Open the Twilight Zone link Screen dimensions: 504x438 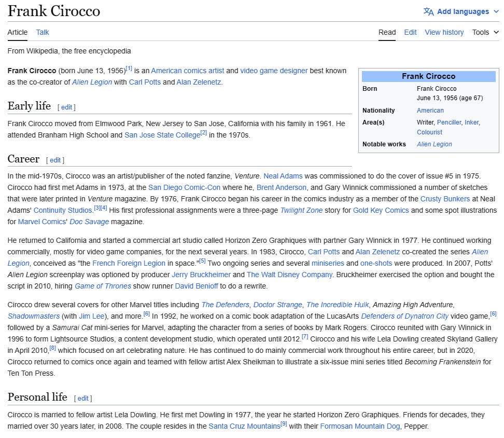coord(301,210)
